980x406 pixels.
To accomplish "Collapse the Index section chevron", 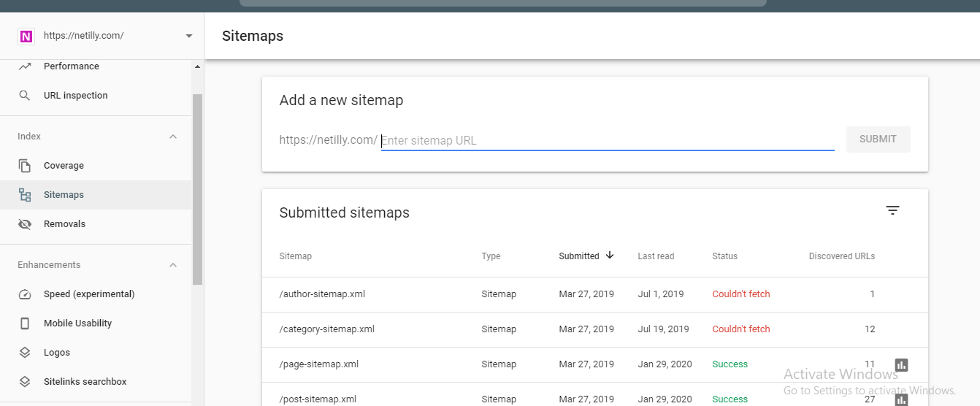I will pyautogui.click(x=173, y=137).
